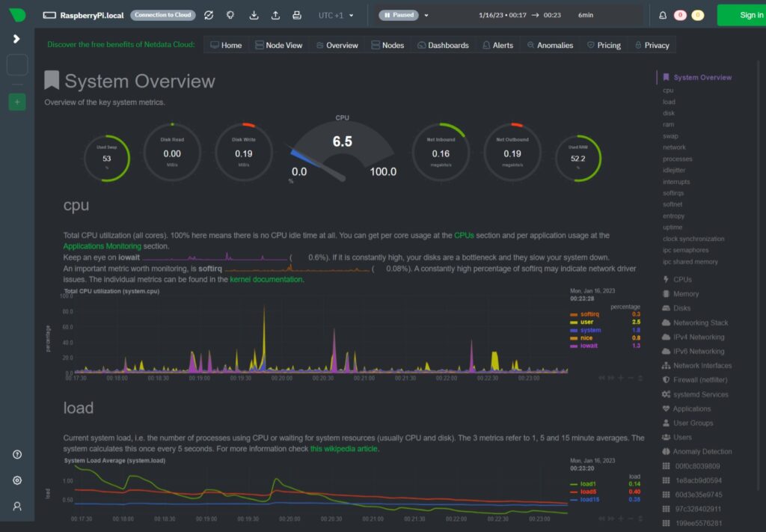Open the help question mark icon
The width and height of the screenshot is (766, 532).
[16, 454]
